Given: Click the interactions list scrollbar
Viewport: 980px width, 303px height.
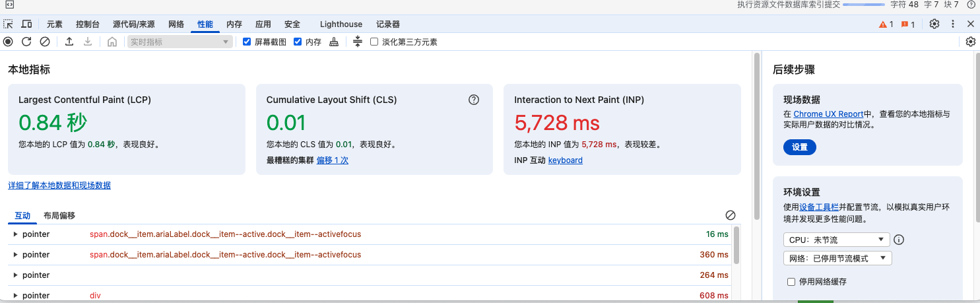Looking at the screenshot, I should pyautogui.click(x=736, y=245).
